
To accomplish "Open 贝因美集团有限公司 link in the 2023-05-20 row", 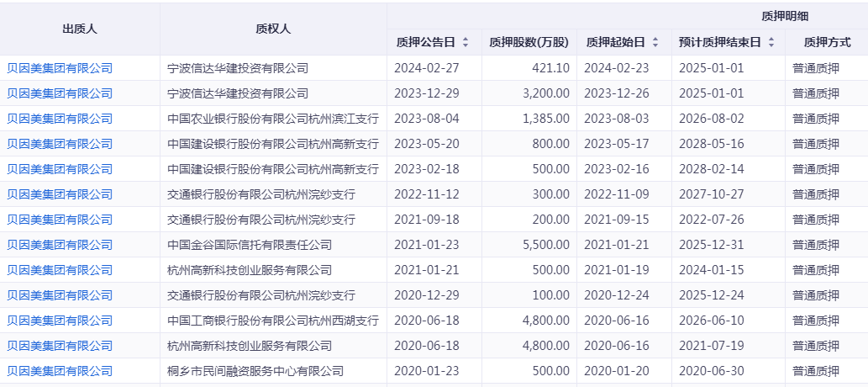I will [60, 144].
